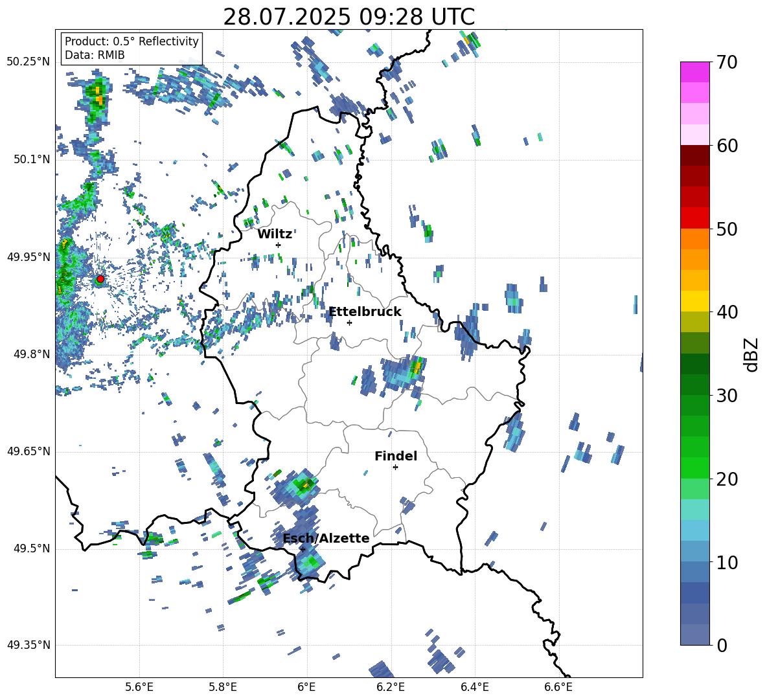The height and width of the screenshot is (700, 767).
Task: Click the Esch/Alzette station cross marker
Action: click(303, 549)
